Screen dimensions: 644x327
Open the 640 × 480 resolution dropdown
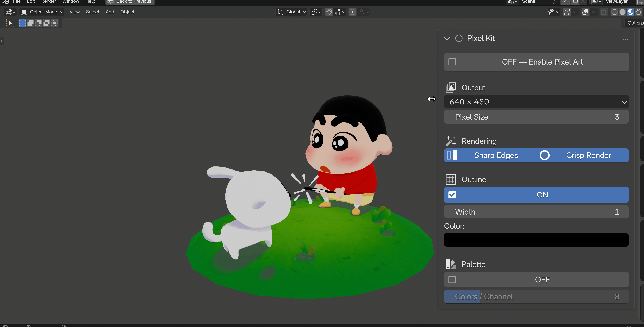536,102
